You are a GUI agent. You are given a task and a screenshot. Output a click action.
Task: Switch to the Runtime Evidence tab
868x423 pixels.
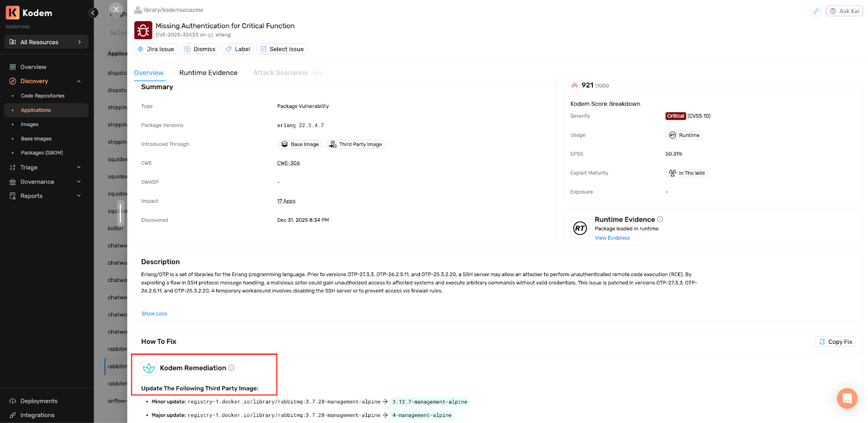pos(208,73)
